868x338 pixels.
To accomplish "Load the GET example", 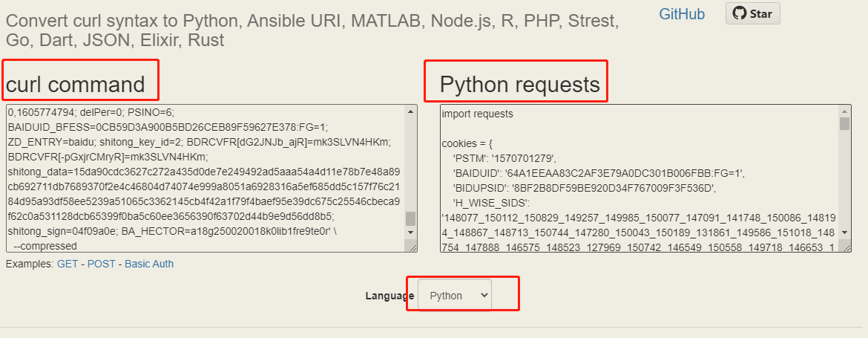I will [67, 264].
